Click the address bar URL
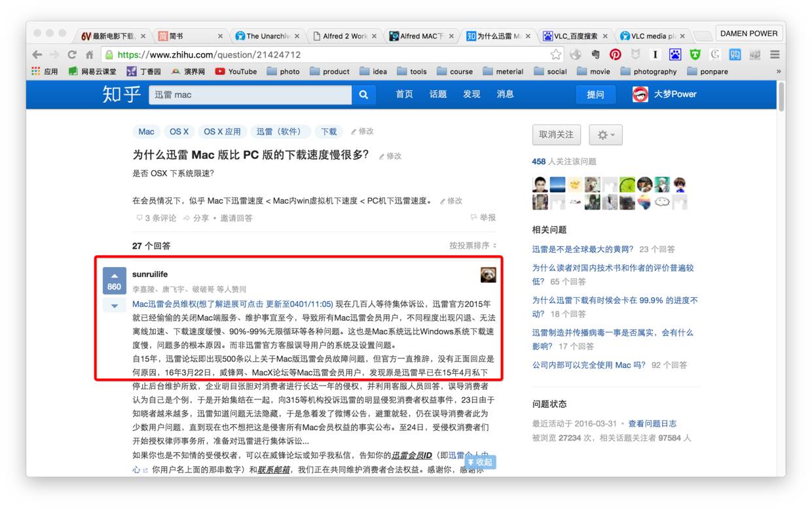The width and height of the screenshot is (812, 508). [x=209, y=55]
